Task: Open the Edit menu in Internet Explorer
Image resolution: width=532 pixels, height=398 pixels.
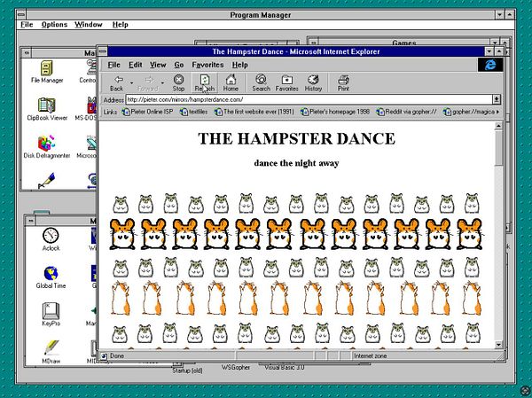Action: 136,65
